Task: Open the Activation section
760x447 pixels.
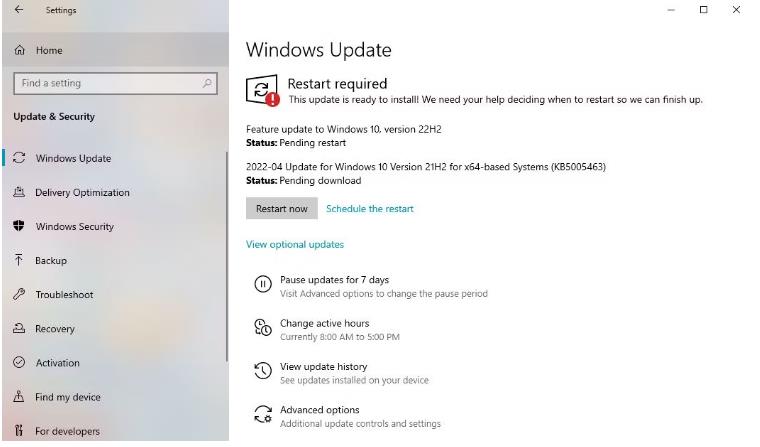Action: pos(115,363)
